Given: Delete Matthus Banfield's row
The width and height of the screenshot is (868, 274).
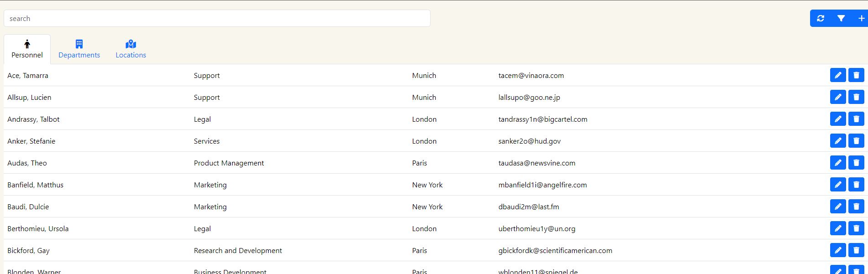Looking at the screenshot, I should pos(856,185).
